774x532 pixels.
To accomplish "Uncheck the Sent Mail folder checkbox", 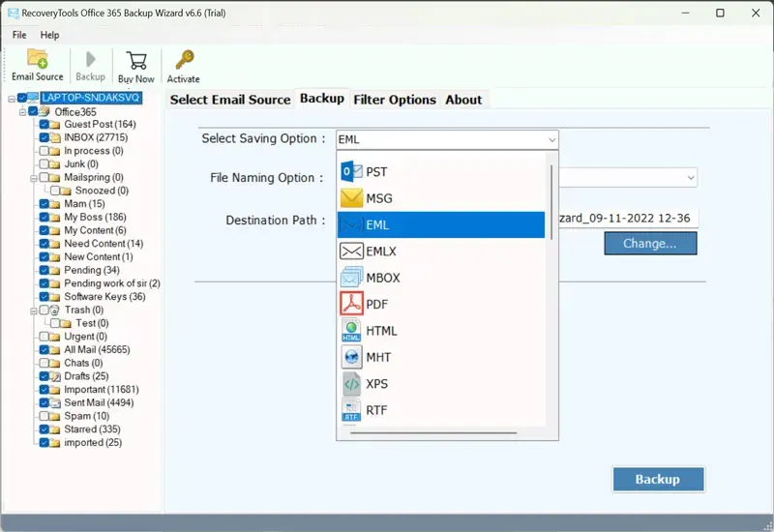I will click(x=45, y=402).
